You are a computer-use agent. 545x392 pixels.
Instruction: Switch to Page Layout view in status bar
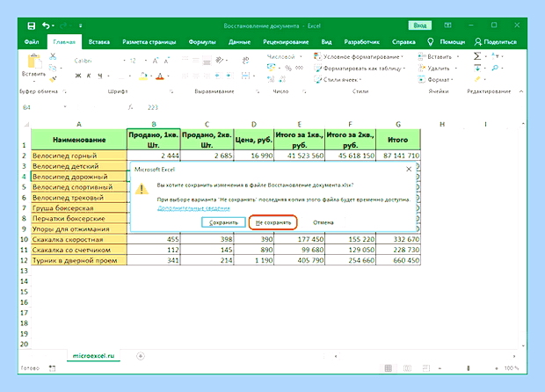(x=407, y=368)
